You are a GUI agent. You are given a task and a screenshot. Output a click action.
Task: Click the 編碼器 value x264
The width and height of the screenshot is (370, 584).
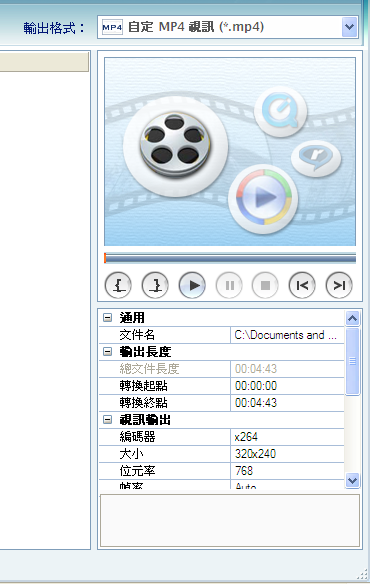(x=246, y=437)
